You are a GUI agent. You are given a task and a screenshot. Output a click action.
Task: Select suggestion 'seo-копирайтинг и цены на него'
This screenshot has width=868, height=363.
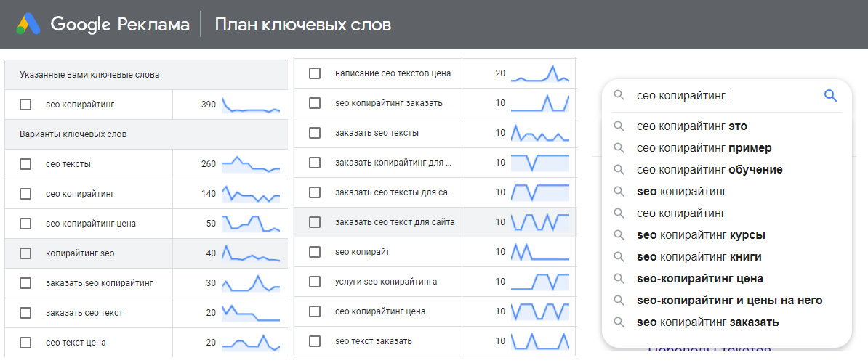[x=729, y=301]
